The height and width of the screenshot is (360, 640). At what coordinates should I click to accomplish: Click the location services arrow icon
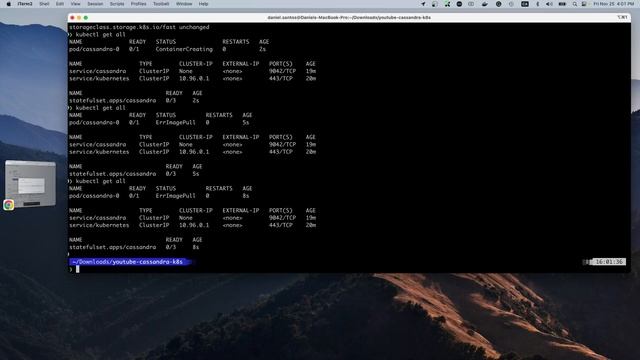point(423,4)
